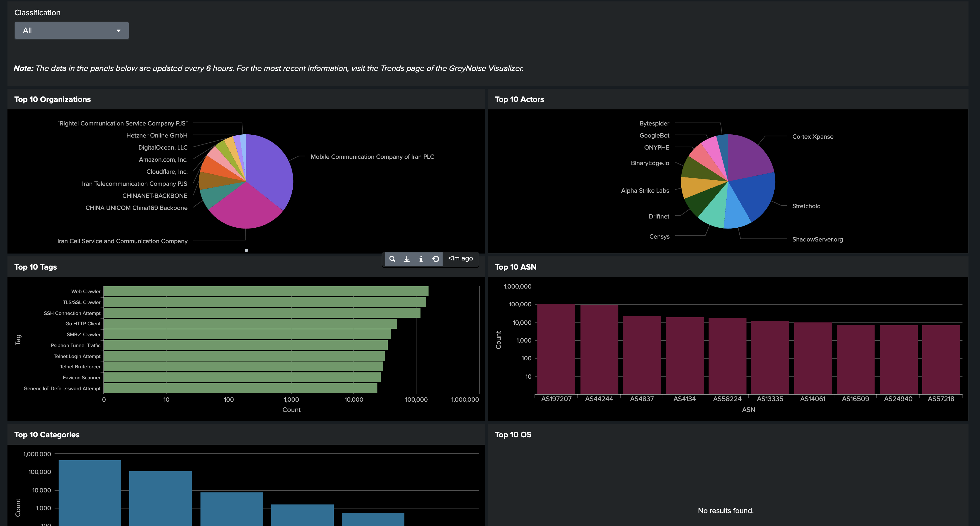Click the SMBv1 Crawler bar
The image size is (980, 526).
pyautogui.click(x=247, y=334)
